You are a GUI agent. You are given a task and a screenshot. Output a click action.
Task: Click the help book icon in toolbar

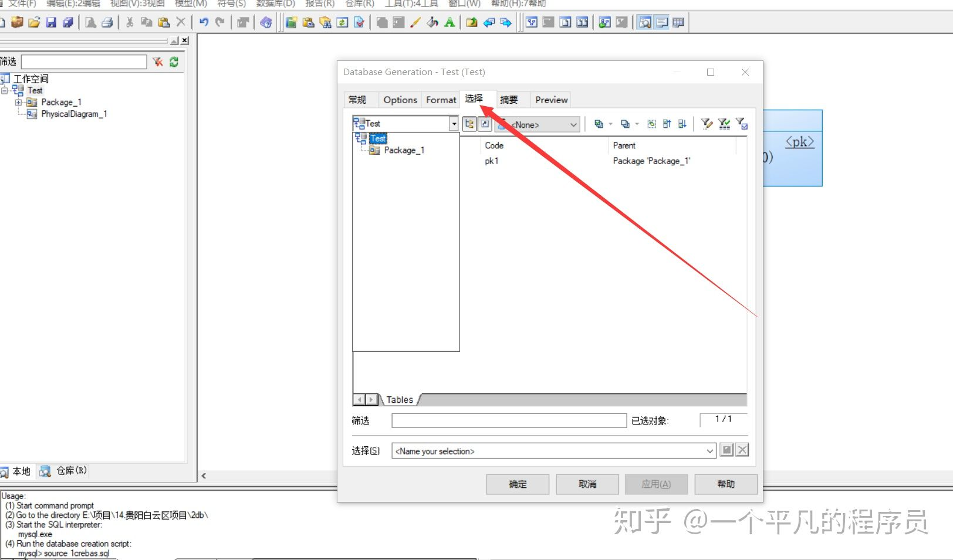[x=266, y=23]
